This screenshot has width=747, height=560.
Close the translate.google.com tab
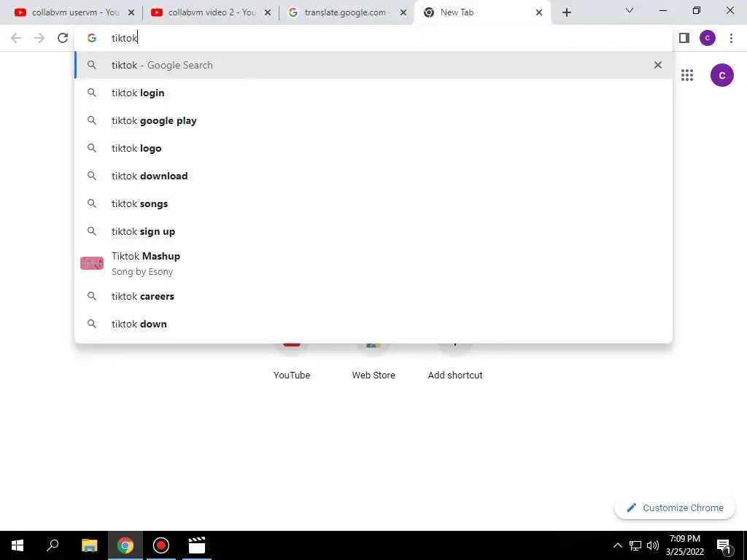pos(403,12)
